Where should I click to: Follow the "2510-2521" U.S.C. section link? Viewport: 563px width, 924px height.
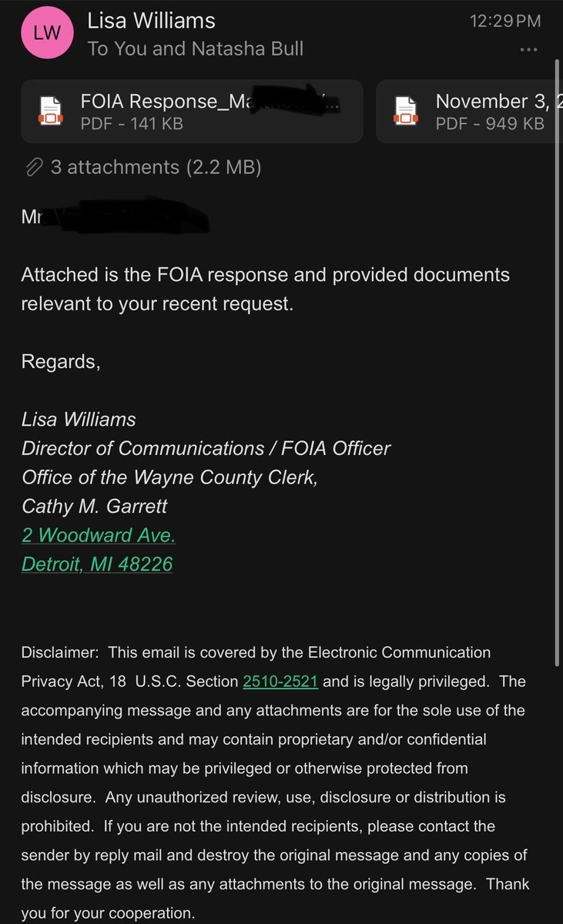pyautogui.click(x=280, y=681)
